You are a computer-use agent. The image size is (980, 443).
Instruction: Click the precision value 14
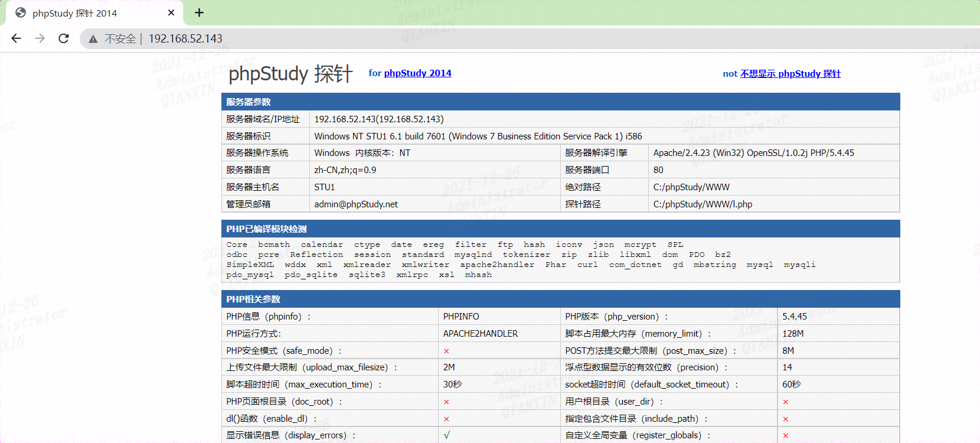[787, 367]
